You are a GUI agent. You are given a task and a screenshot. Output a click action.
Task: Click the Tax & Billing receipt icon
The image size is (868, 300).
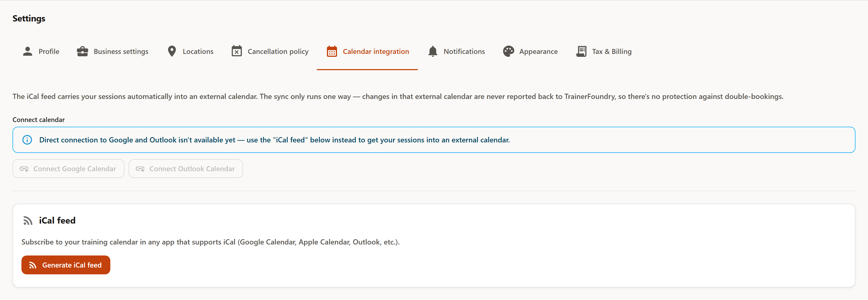tap(581, 51)
